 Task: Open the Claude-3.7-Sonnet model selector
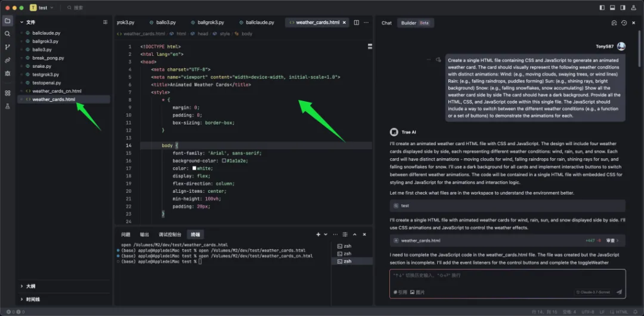592,292
